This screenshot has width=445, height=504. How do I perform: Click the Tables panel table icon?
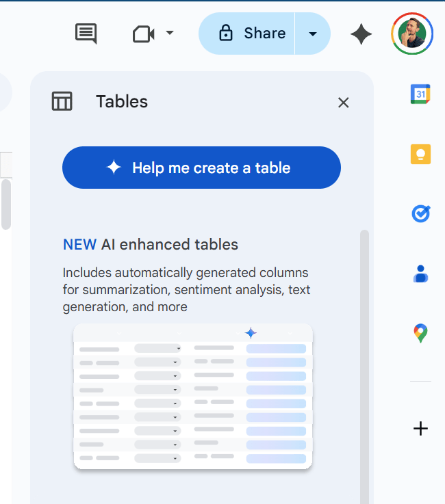pos(62,101)
